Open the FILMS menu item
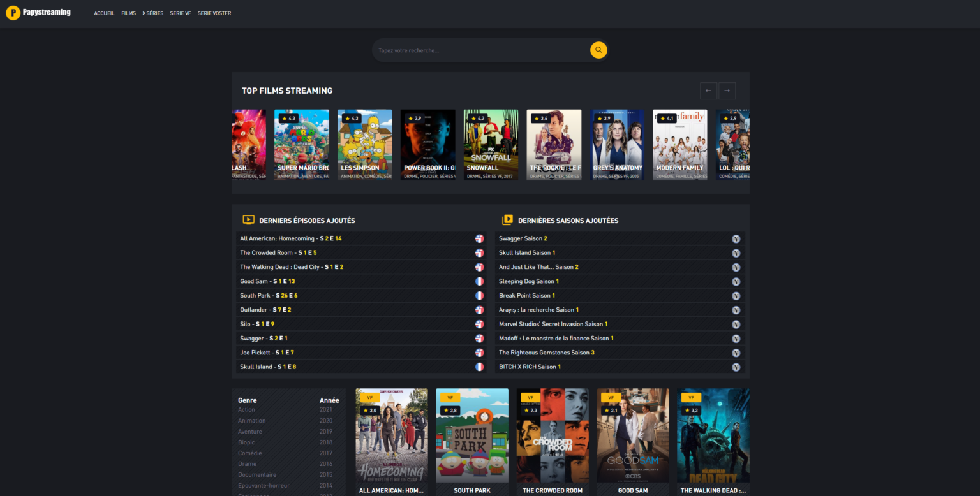Image resolution: width=980 pixels, height=496 pixels. [128, 13]
